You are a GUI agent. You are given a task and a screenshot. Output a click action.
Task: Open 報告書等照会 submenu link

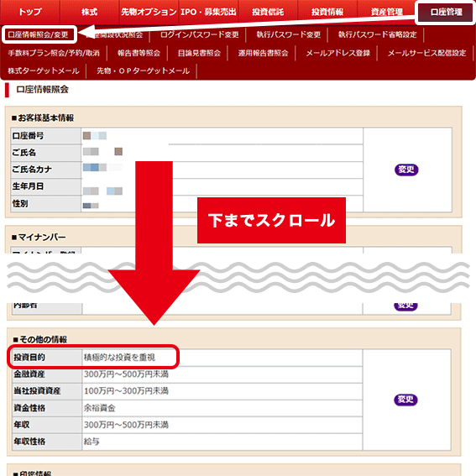pos(139,53)
